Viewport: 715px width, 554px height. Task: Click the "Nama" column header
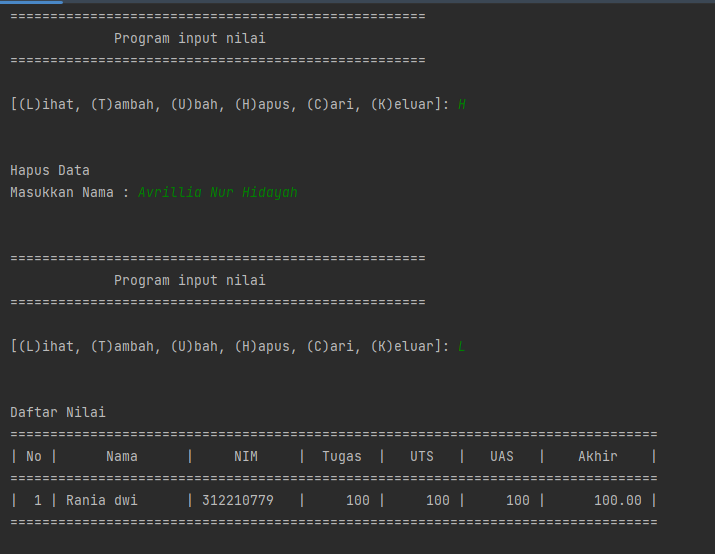tap(122, 456)
